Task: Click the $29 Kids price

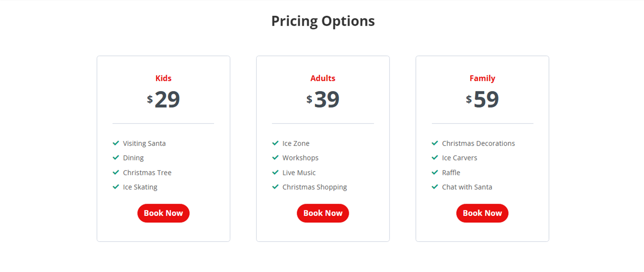Action: [x=163, y=100]
